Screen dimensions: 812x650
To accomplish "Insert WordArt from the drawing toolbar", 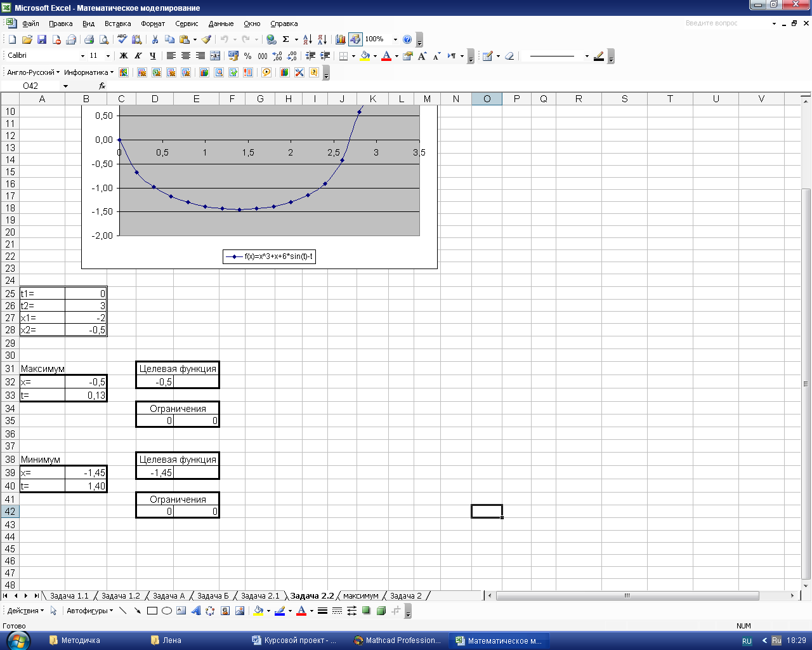I will point(195,611).
